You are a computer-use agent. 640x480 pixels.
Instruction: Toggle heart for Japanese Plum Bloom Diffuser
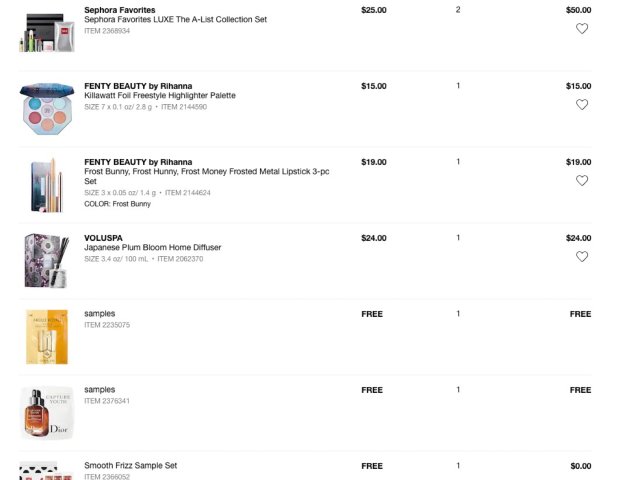pyautogui.click(x=582, y=257)
